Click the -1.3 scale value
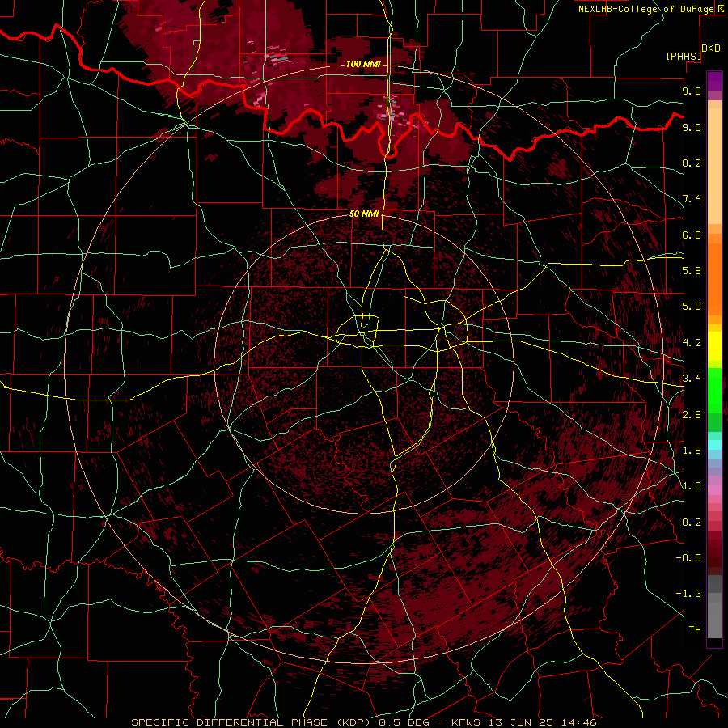Image resolution: width=728 pixels, height=728 pixels. click(688, 594)
